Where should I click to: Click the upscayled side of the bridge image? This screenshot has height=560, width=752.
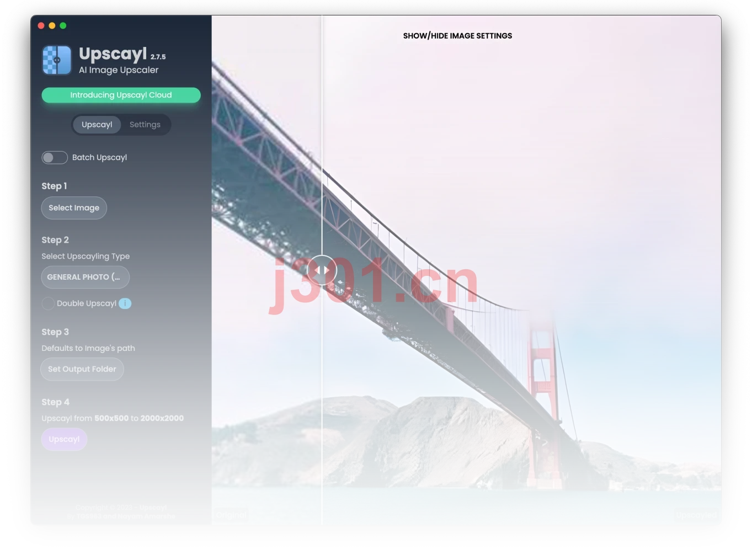(521, 270)
